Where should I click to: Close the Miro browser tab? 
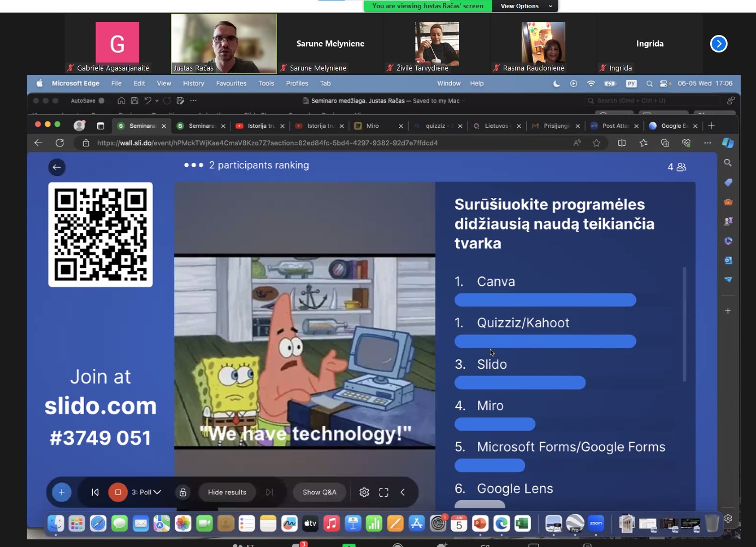point(401,126)
